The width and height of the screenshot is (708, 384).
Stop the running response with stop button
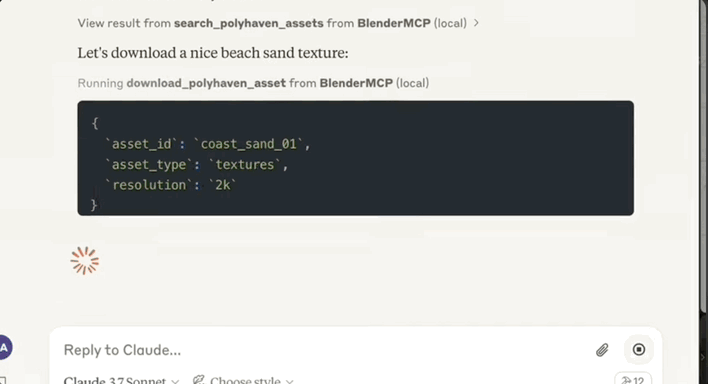pyautogui.click(x=638, y=349)
